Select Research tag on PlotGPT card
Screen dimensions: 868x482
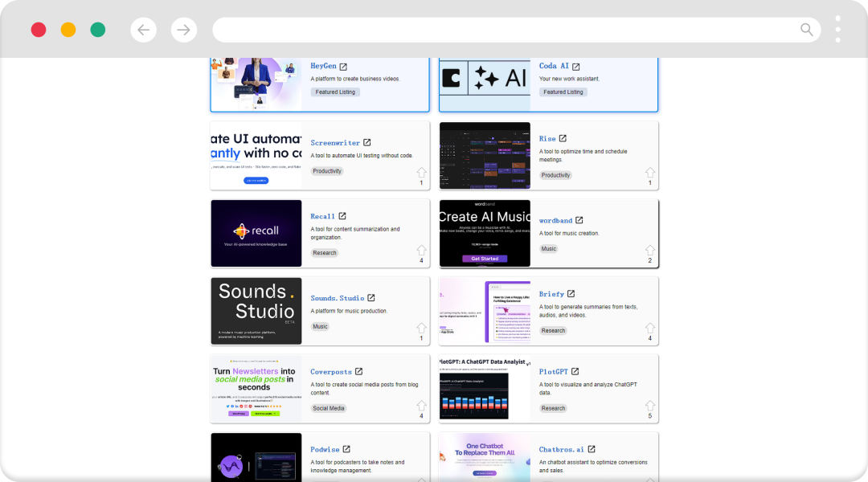pyautogui.click(x=553, y=408)
